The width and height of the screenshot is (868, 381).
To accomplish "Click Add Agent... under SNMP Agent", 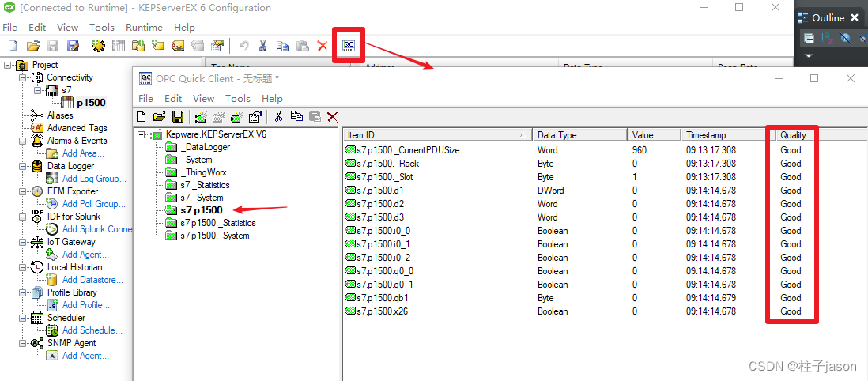I will (x=85, y=356).
